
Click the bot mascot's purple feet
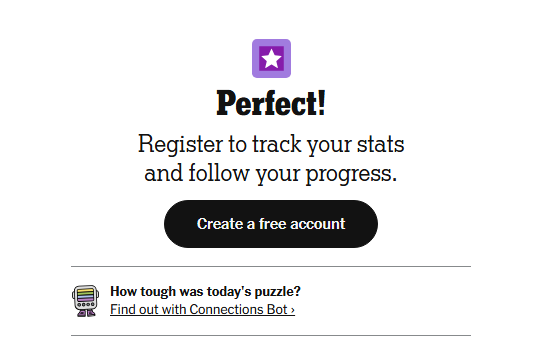point(86,313)
